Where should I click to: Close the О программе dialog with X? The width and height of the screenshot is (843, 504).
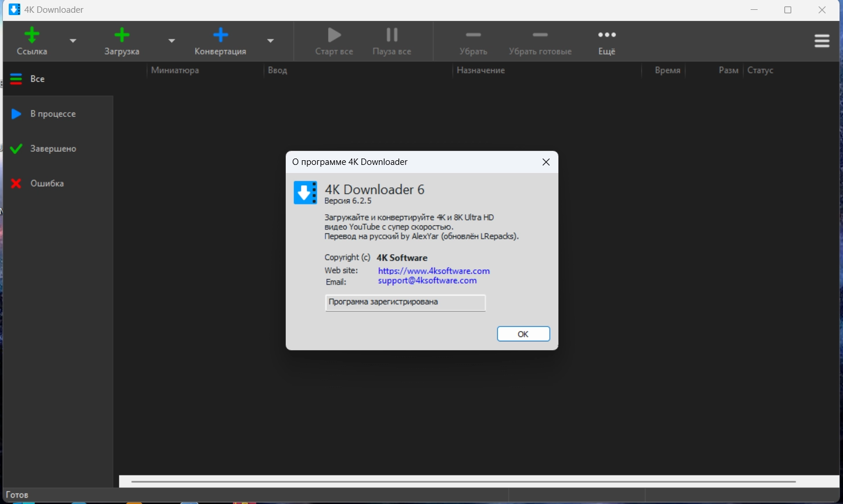pos(546,162)
